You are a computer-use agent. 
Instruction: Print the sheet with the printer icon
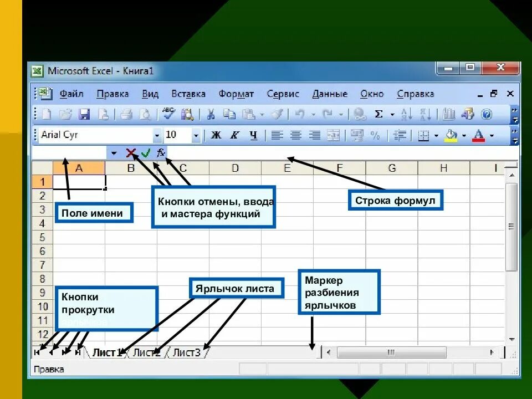(x=126, y=114)
